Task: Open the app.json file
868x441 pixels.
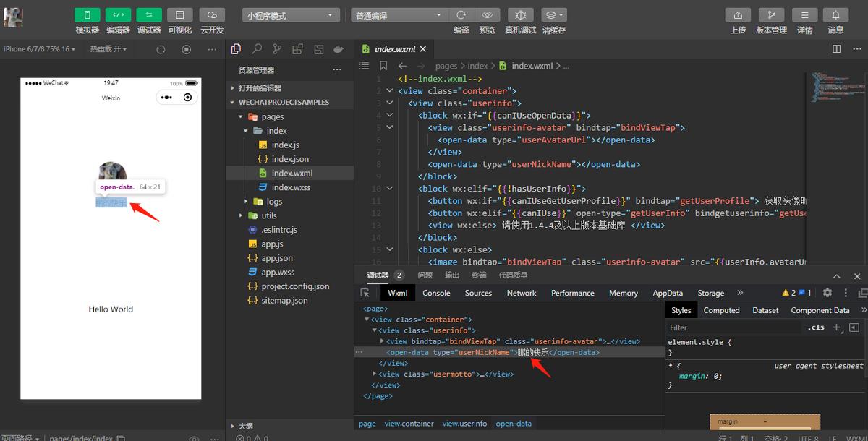Action: 277,258
